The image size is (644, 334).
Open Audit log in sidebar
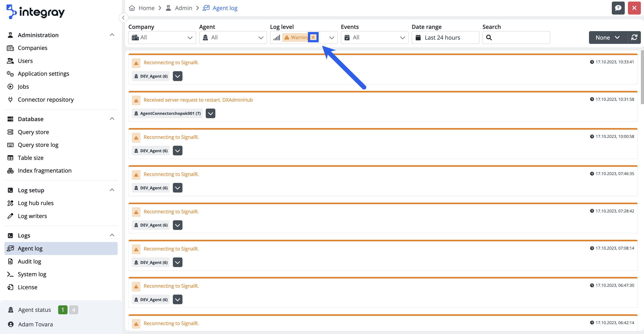pos(30,261)
